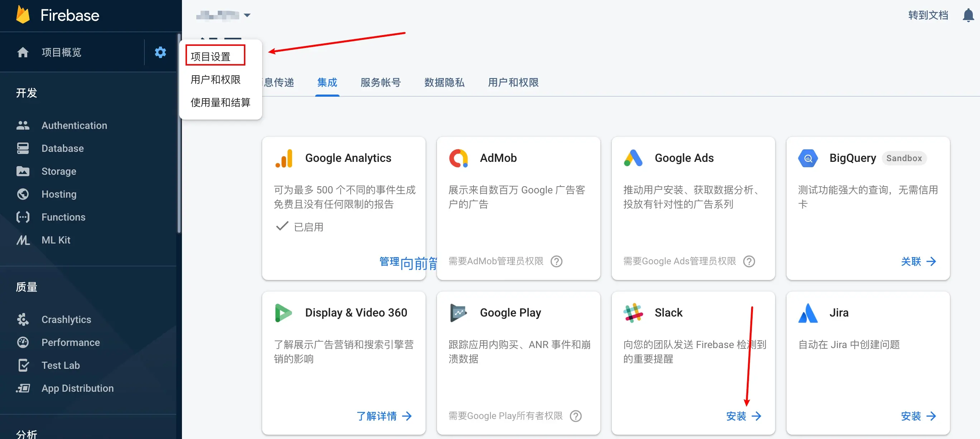Click the Firebase logo
The image size is (980, 439).
click(23, 15)
